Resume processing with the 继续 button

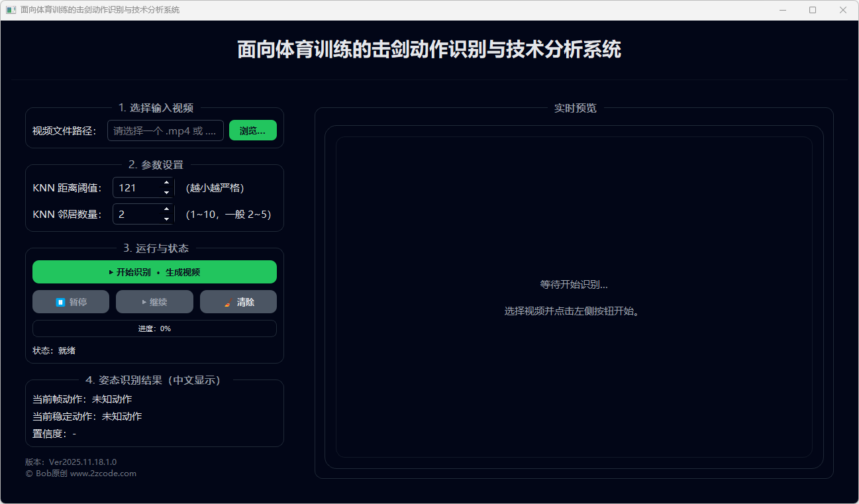[154, 302]
